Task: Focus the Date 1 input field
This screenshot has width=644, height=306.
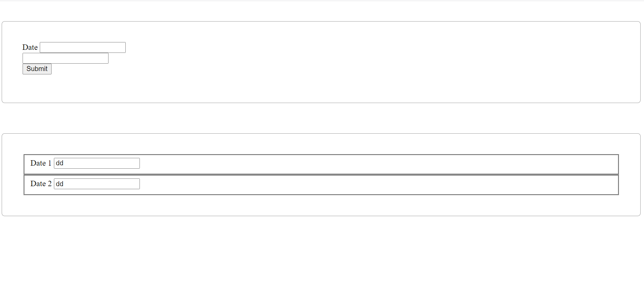Action: (97, 163)
